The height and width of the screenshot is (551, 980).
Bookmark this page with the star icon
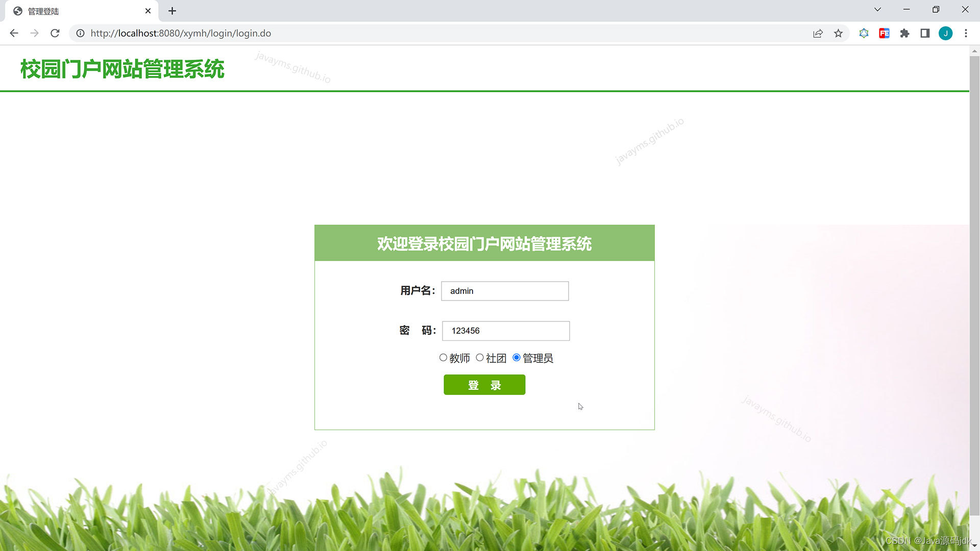[x=838, y=33]
